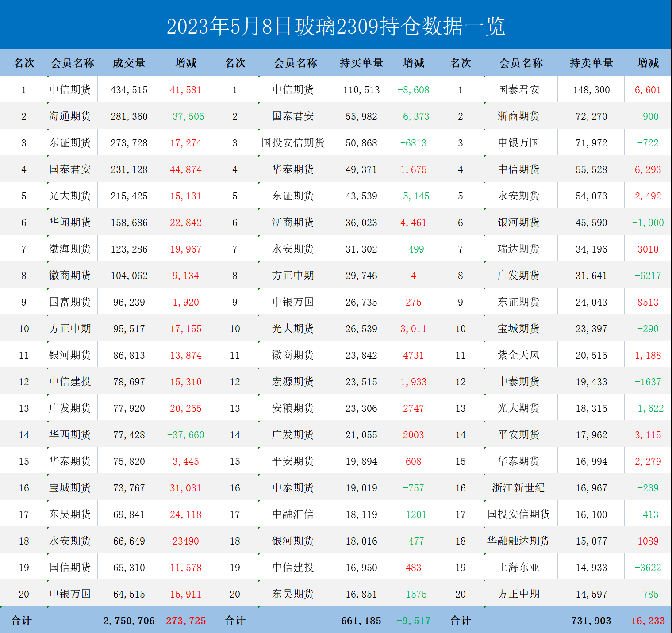Image resolution: width=672 pixels, height=633 pixels.
Task: Click the title 2023年5月8日玻璃2309持仓数据一览
Action: (336, 27)
